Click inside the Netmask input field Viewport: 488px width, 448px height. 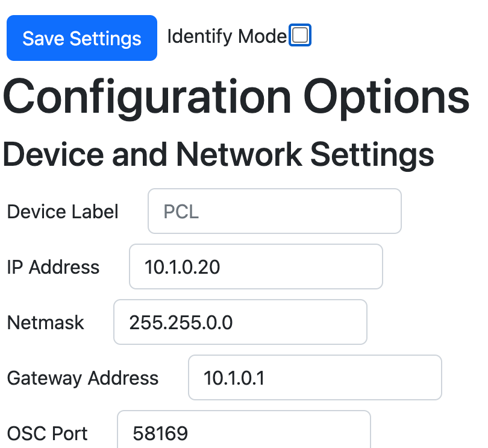click(x=240, y=322)
